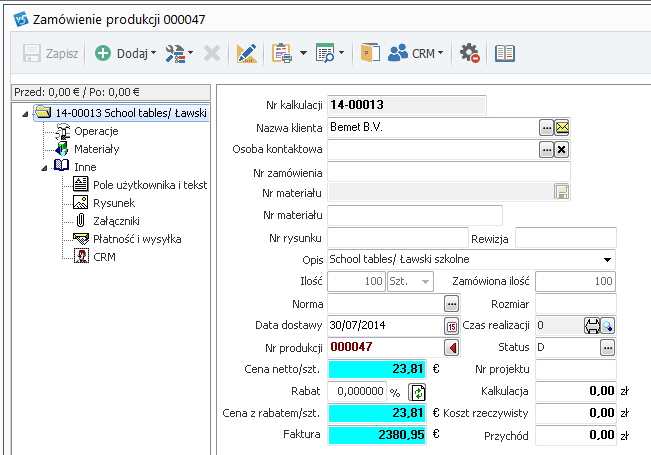
Task: Click the Ilość quantity field
Action: point(356,281)
